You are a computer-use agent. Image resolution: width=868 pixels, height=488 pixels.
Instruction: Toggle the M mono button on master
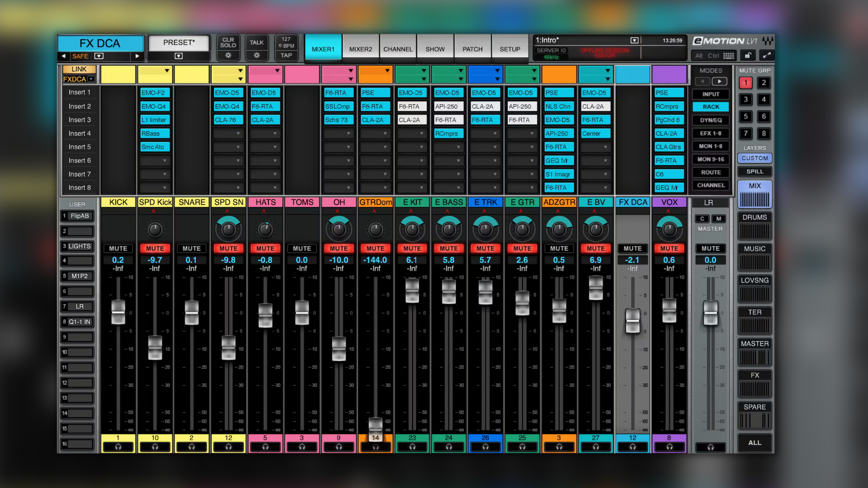[x=718, y=219]
